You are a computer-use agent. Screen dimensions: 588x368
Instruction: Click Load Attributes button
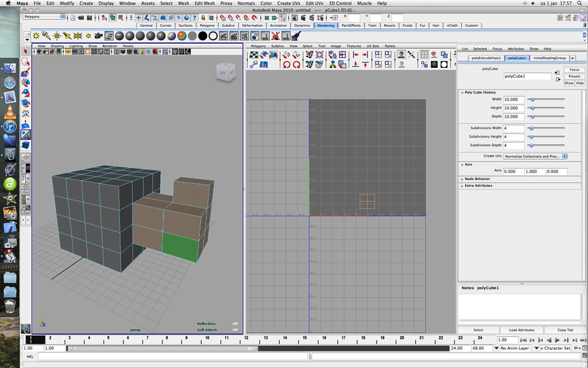(x=521, y=330)
